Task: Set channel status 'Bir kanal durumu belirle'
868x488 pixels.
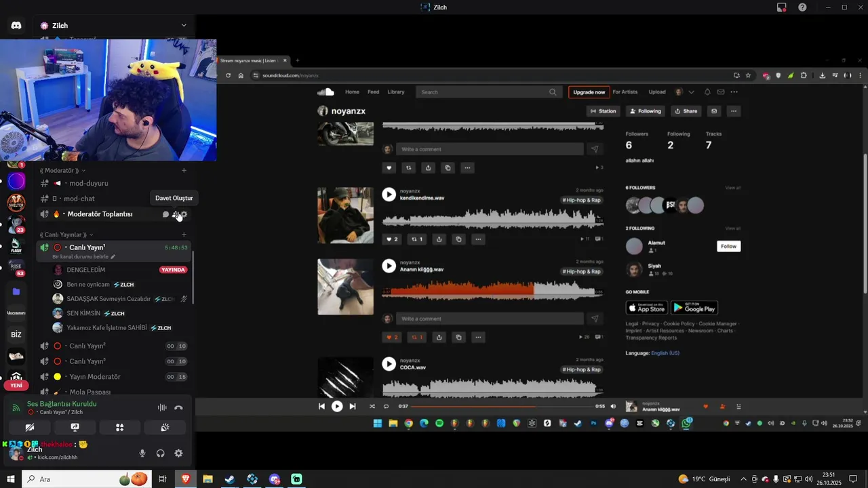Action: [x=83, y=257]
